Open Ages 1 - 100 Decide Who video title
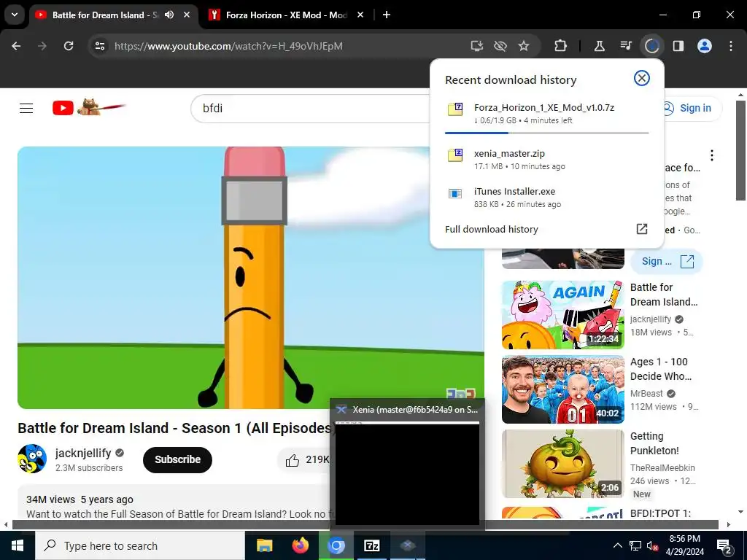747x560 pixels. (661, 369)
